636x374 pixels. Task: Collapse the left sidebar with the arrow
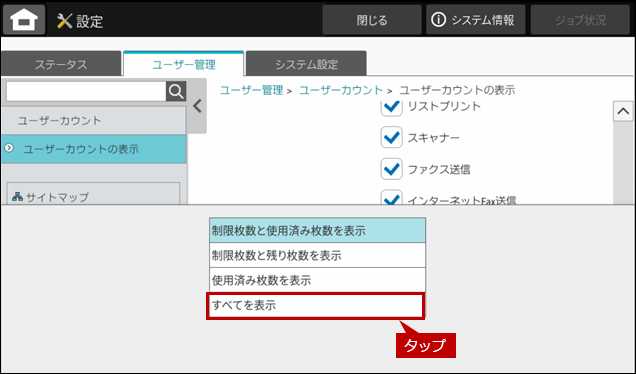click(x=197, y=106)
